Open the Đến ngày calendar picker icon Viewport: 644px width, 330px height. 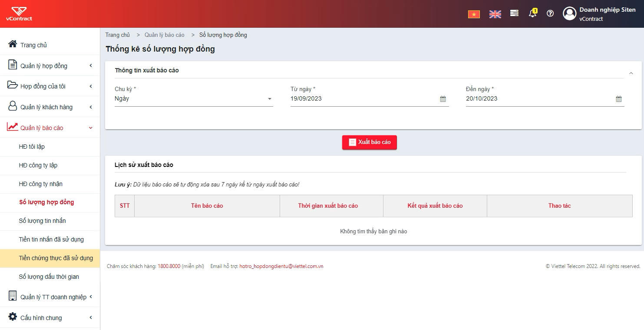[619, 99]
